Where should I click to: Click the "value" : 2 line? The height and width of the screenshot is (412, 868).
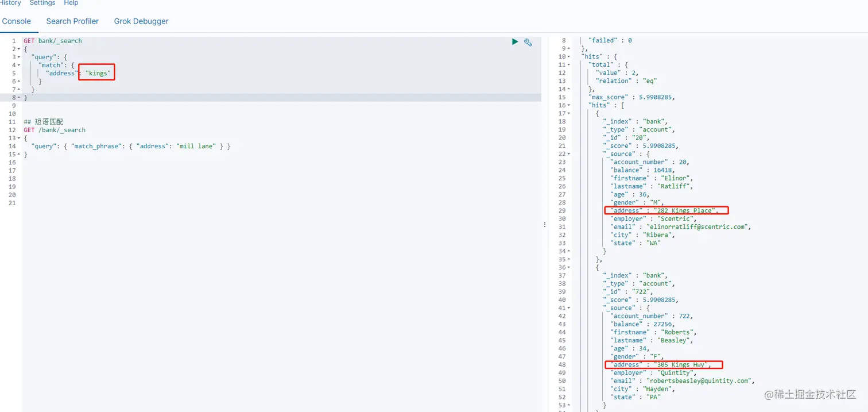pyautogui.click(x=617, y=73)
